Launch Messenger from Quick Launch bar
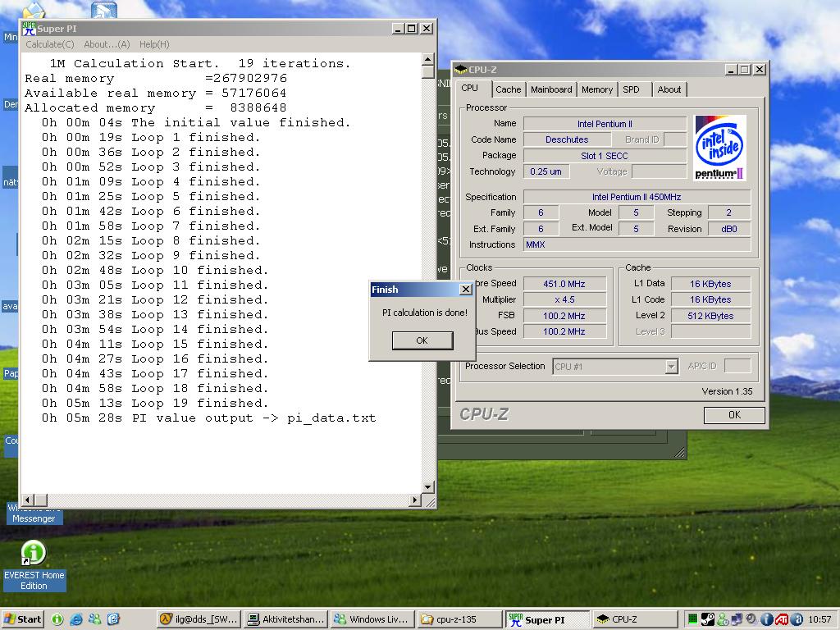 [x=95, y=619]
